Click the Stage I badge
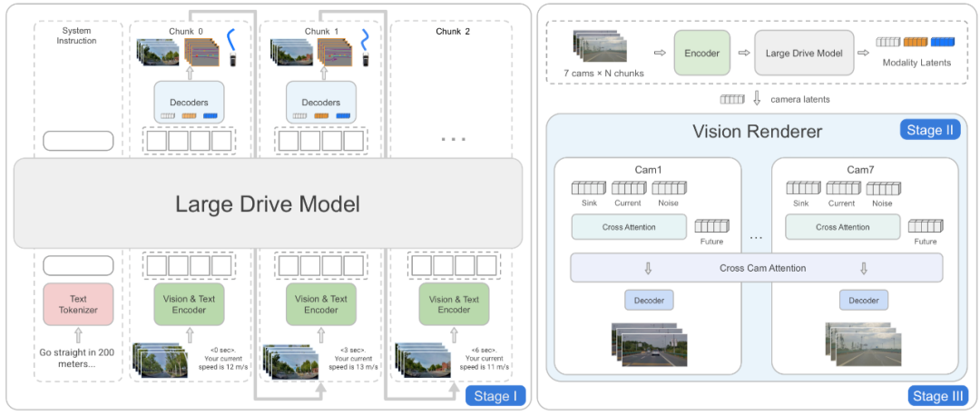Screen dimensions: 980x416 pos(495,396)
